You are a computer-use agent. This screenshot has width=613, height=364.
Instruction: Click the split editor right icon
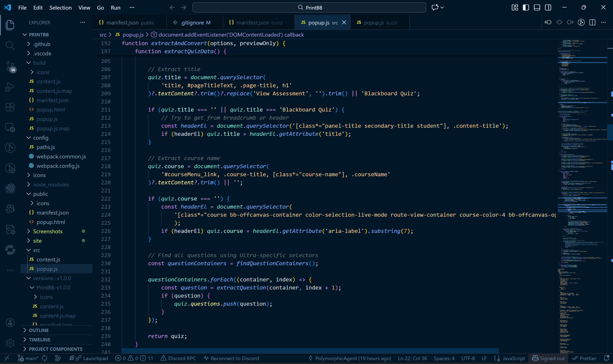tap(592, 22)
